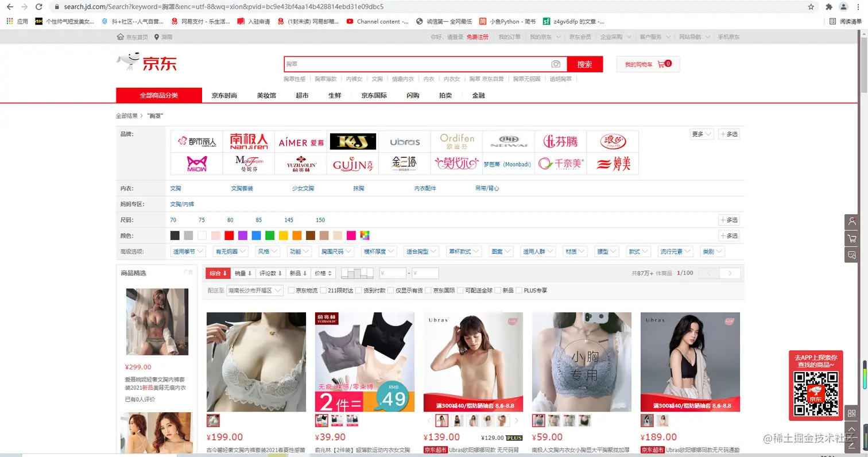Screen dimensions: 868x457
Task: Expand the 功能 filter dropdown
Action: tap(299, 251)
